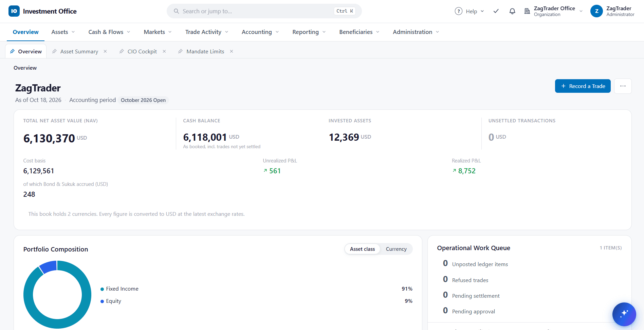Close the Mandate Limits tab
This screenshot has width=644, height=330.
232,51
